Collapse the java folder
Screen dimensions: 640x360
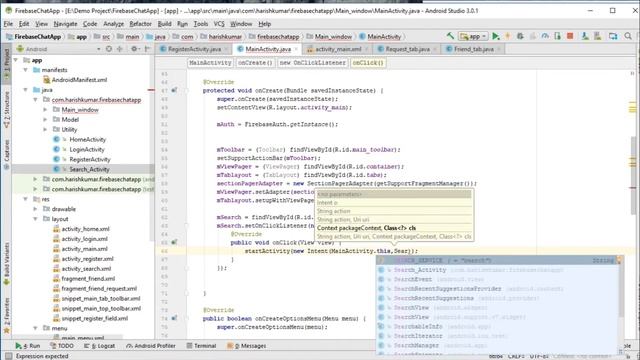[x=26, y=89]
